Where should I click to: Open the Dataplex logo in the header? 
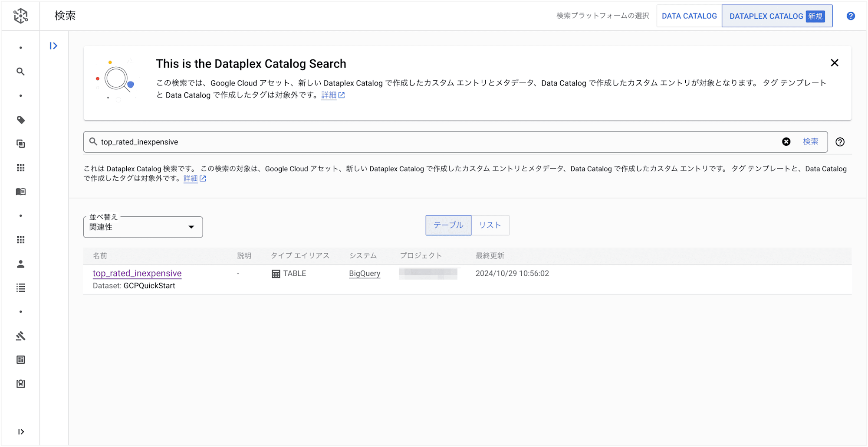[20, 16]
